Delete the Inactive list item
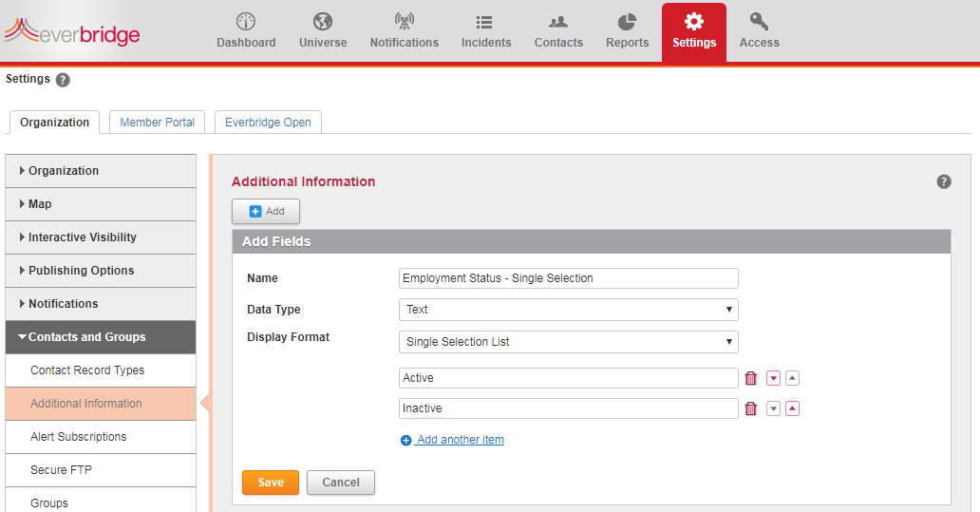The height and width of the screenshot is (512, 980). tap(751, 408)
